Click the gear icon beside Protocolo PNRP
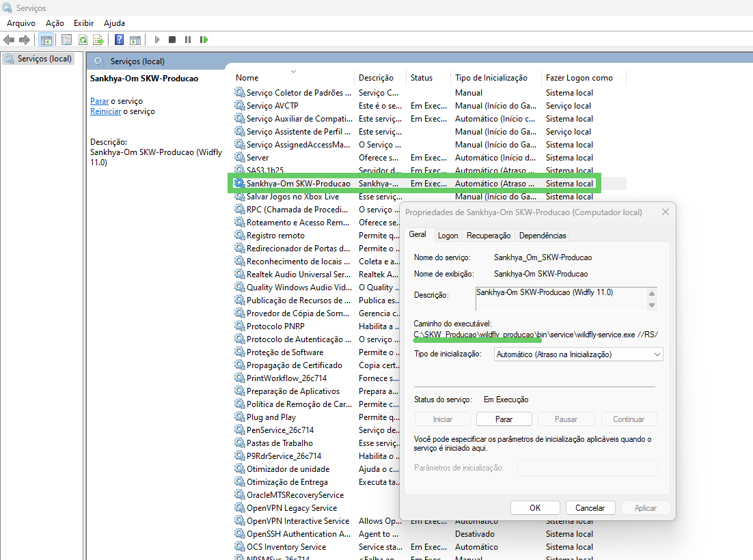This screenshot has height=560, width=753. click(239, 325)
